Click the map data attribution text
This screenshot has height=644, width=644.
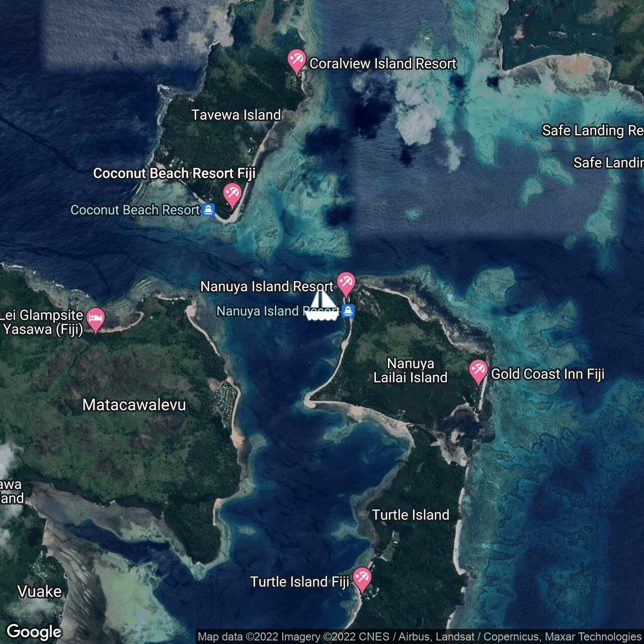pyautogui.click(x=419, y=637)
